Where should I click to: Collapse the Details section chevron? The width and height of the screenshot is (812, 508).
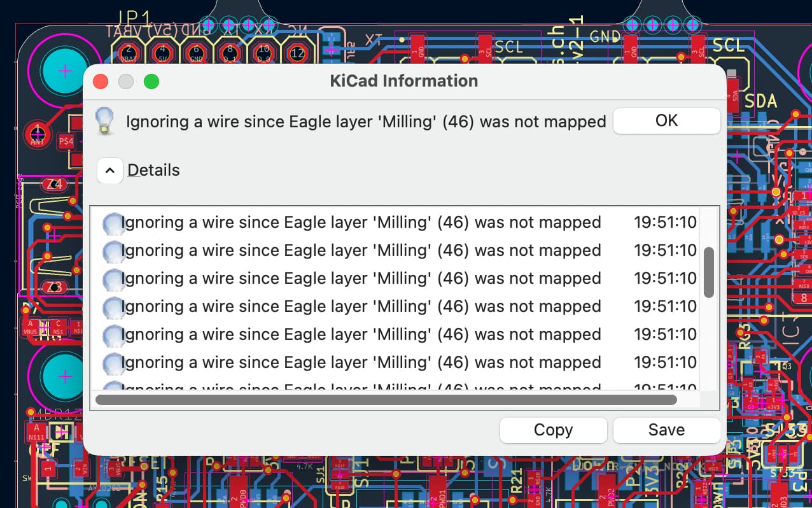point(109,171)
